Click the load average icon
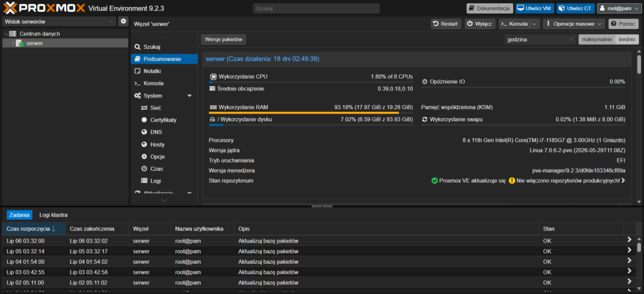The width and height of the screenshot is (644, 294). pyautogui.click(x=213, y=89)
